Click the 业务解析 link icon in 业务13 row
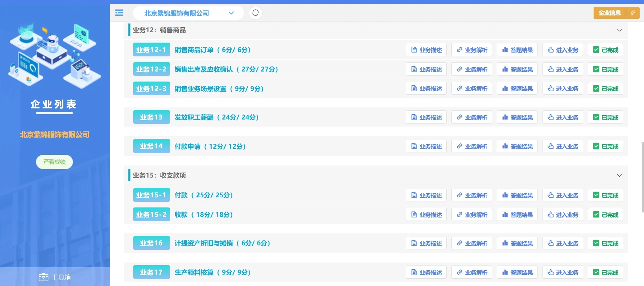This screenshot has width=644, height=286. click(x=459, y=117)
